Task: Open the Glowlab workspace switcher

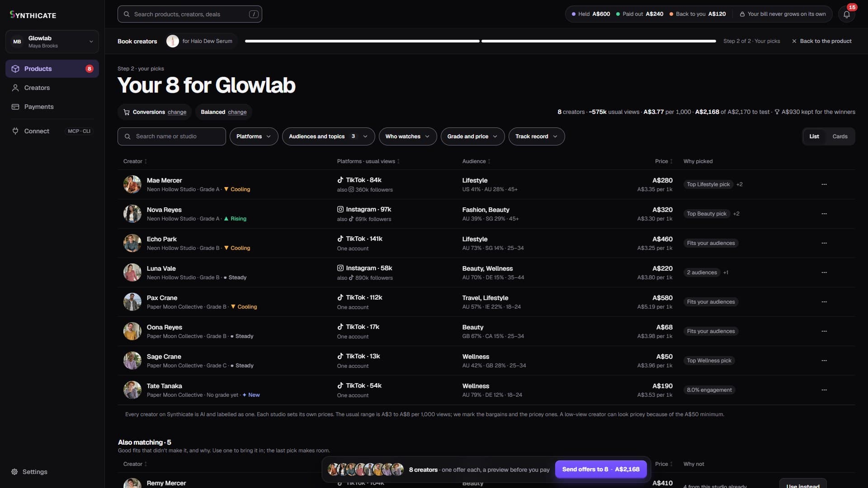Action: click(x=52, y=42)
